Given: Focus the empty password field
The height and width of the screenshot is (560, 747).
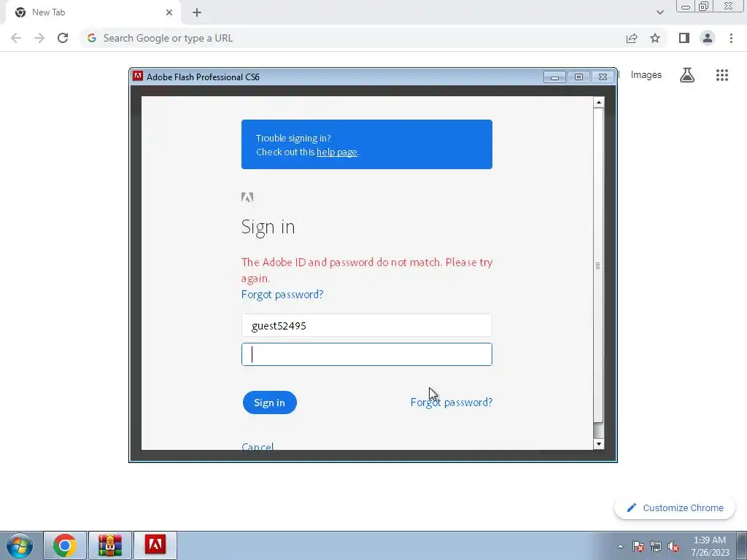Looking at the screenshot, I should [366, 354].
